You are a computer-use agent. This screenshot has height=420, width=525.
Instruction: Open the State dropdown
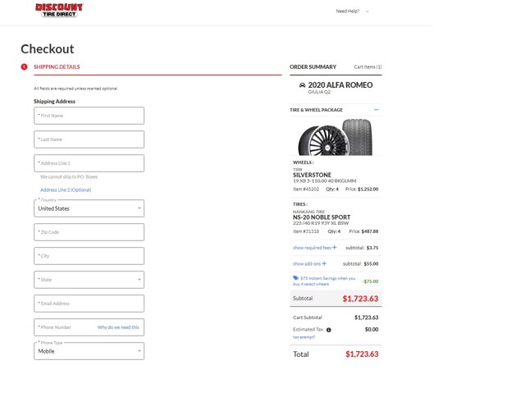point(89,280)
